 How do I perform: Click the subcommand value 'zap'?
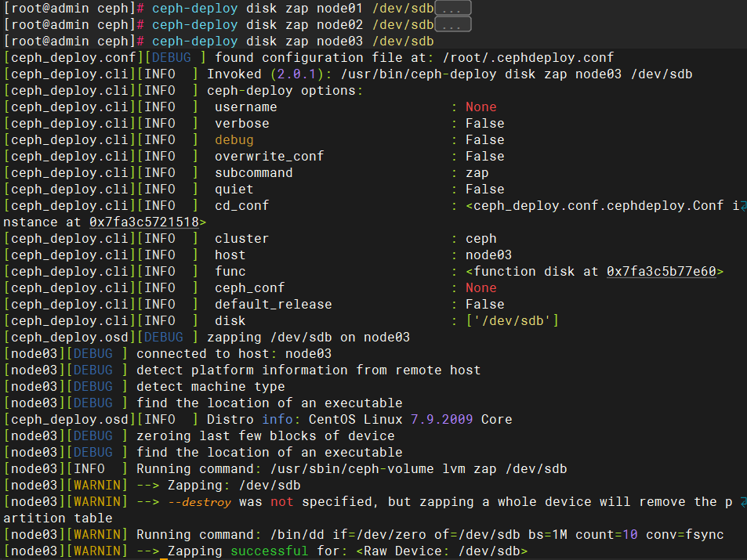click(477, 173)
